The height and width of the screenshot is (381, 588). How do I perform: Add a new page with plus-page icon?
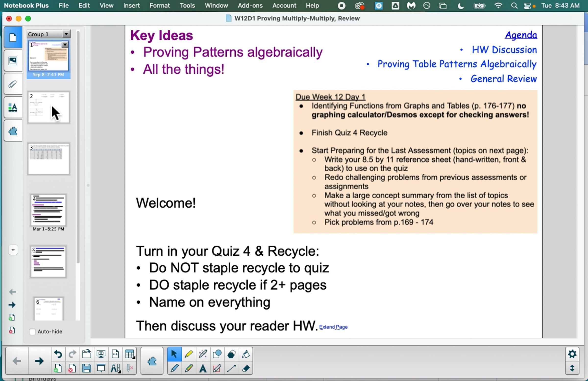coord(58,368)
